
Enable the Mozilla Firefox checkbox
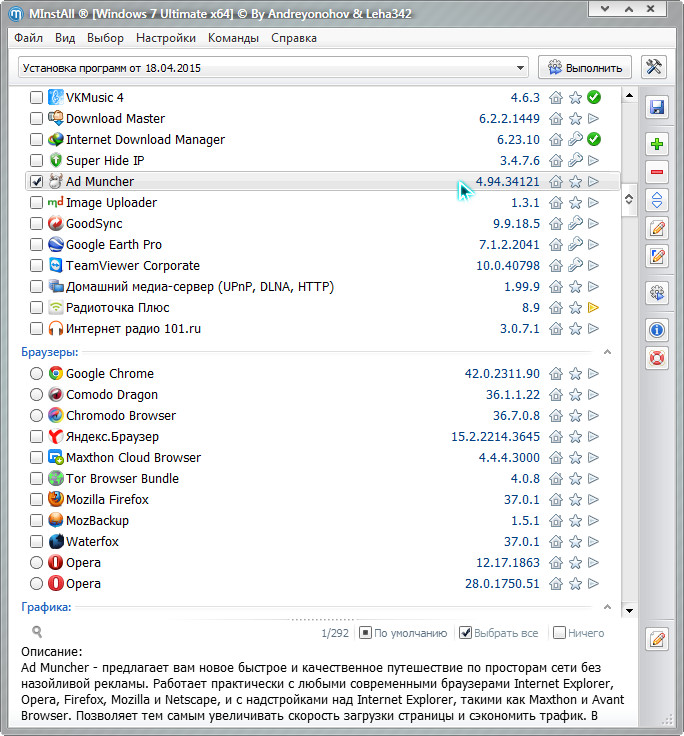click(37, 499)
